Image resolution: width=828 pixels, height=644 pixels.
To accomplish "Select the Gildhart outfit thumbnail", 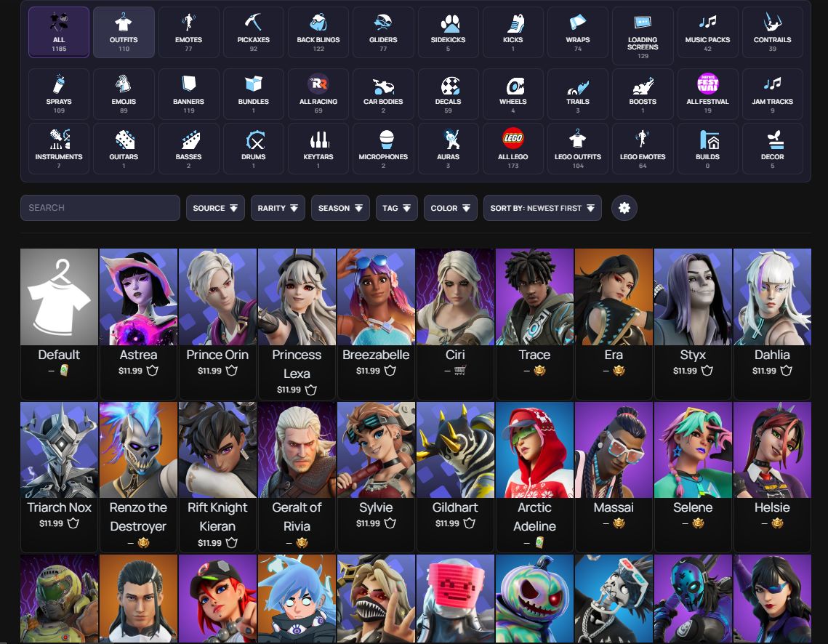I will click(455, 450).
